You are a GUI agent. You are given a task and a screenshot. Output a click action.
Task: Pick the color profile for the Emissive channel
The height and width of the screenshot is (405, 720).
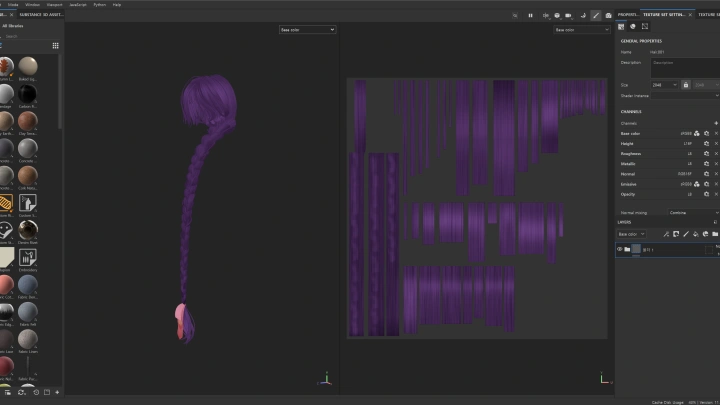coord(697,184)
